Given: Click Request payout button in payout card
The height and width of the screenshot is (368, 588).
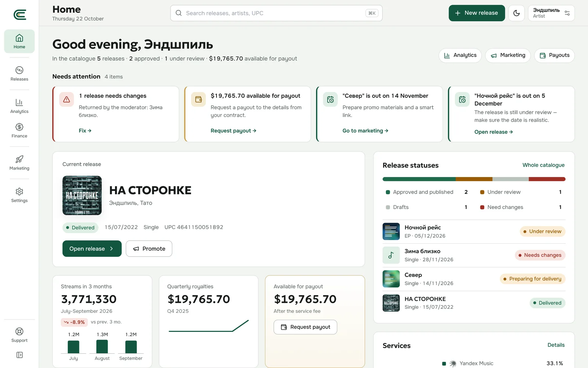Looking at the screenshot, I should [305, 327].
